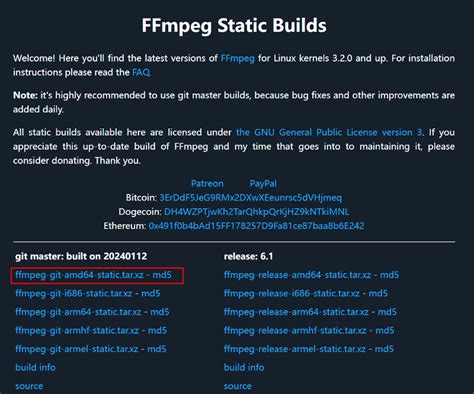Open the FFmpeg link in welcome text

tap(237, 58)
